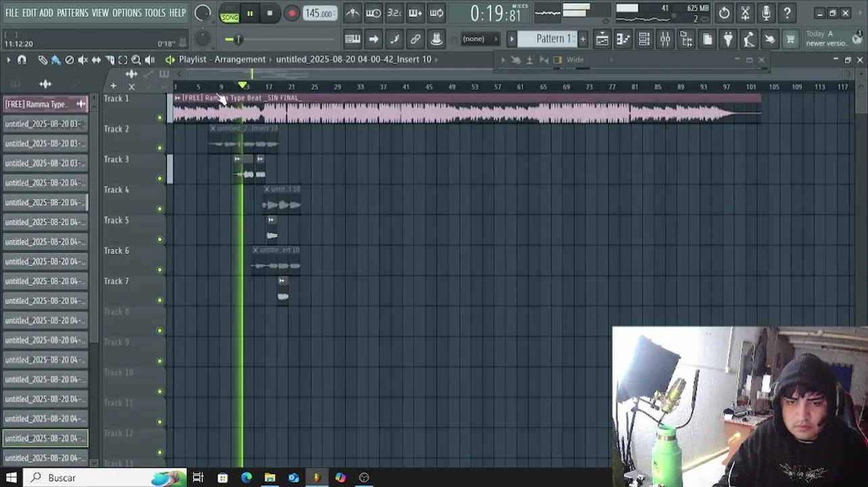Open the plugin picker plug icon
This screenshot has height=487, width=868.
tap(728, 39)
